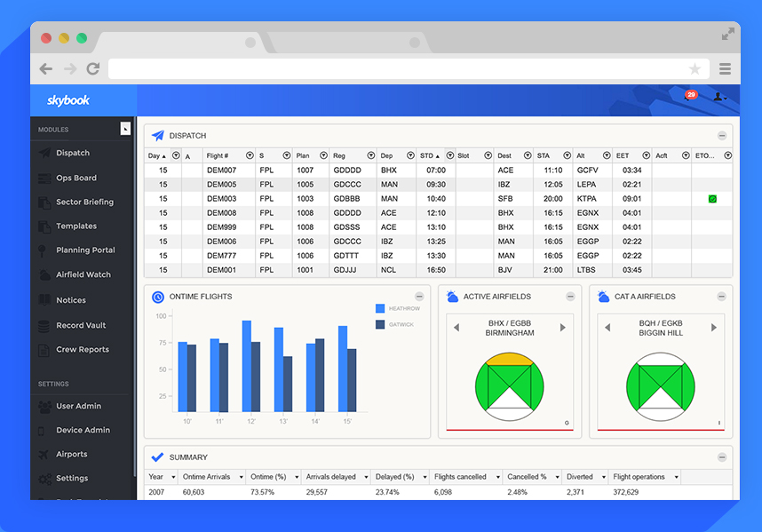Click the Birmingham airfield status diagram
This screenshot has width=762, height=532.
(x=509, y=386)
